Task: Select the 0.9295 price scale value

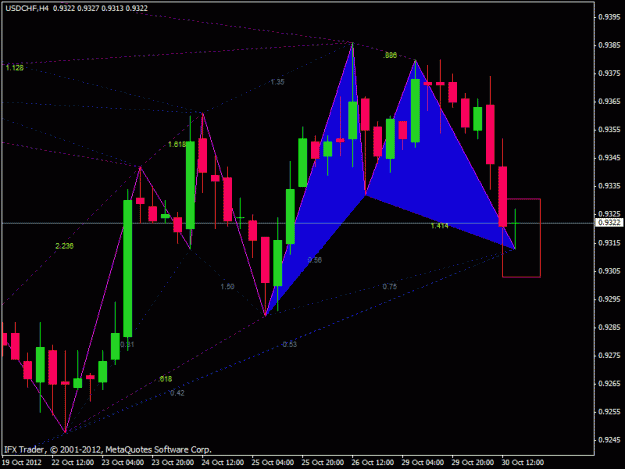Action: 609,299
